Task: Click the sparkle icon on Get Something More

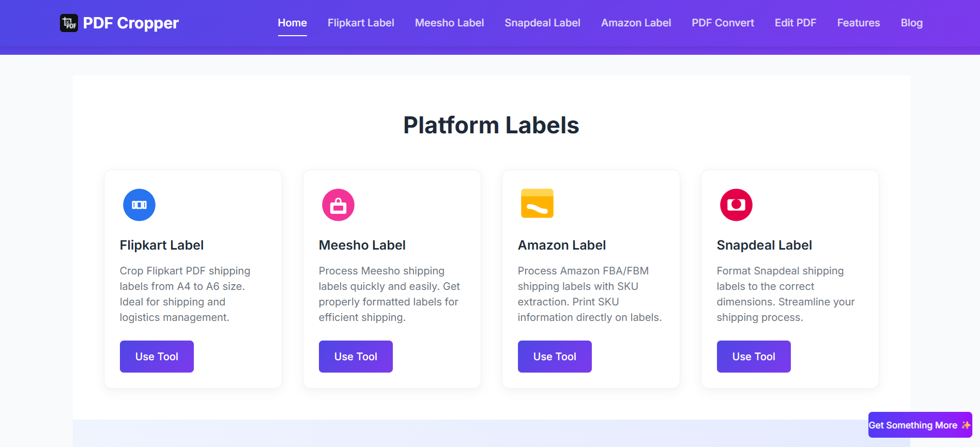Action: (x=966, y=425)
